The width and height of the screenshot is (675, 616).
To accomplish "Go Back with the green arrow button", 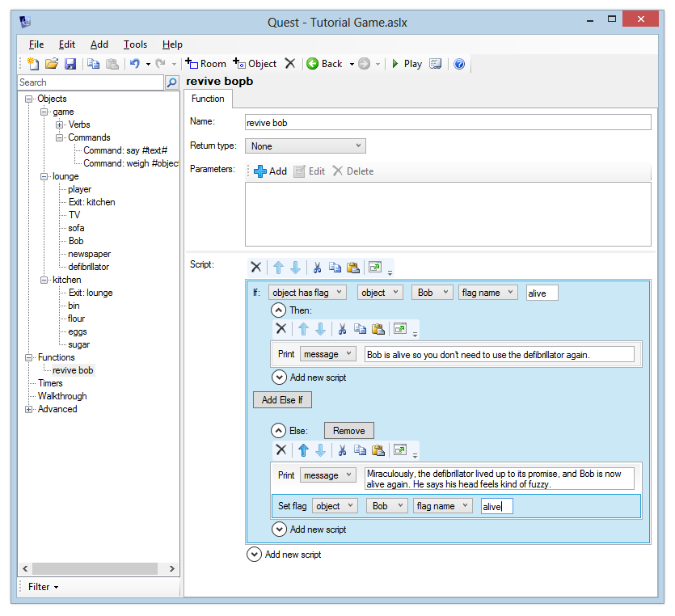I will click(325, 64).
